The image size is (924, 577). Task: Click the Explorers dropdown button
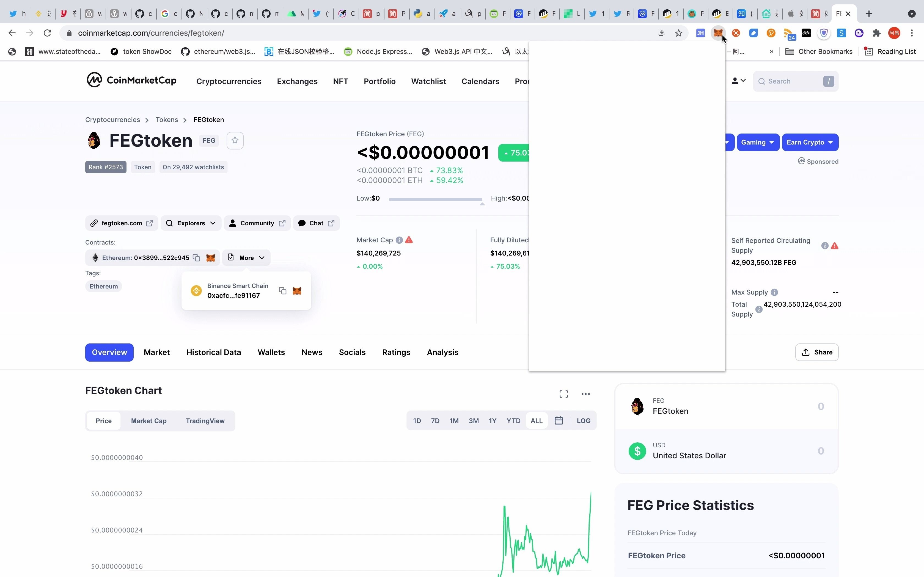191,223
